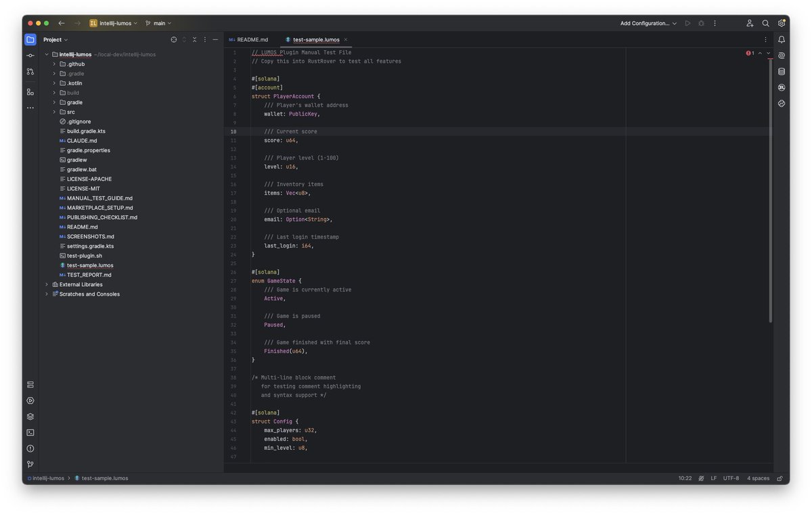Open the Build layers tool window
The image size is (812, 514).
pyautogui.click(x=30, y=417)
